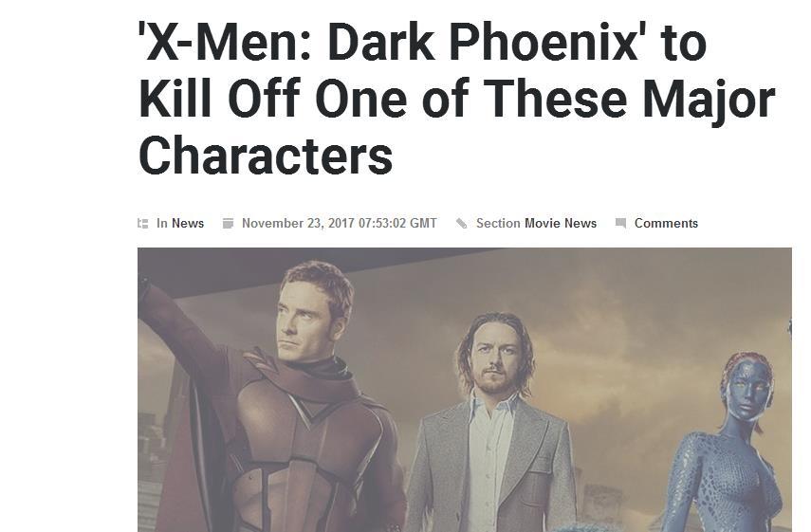Click the 'In' label in meta line

click(x=162, y=224)
